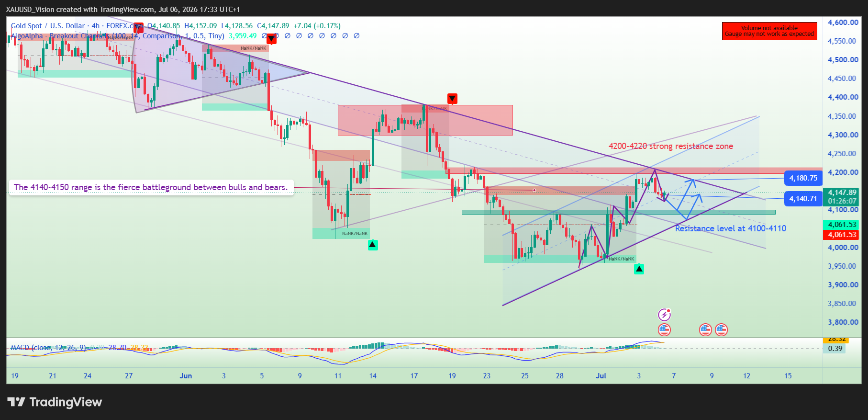Image resolution: width=868 pixels, height=420 pixels.
Task: Click the TradingView logo
Action: pos(55,402)
